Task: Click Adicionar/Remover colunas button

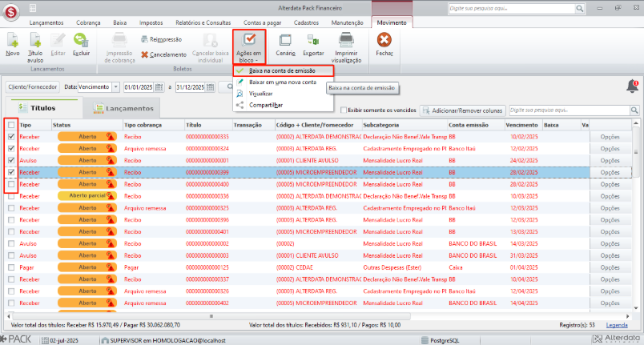Action: [x=462, y=110]
